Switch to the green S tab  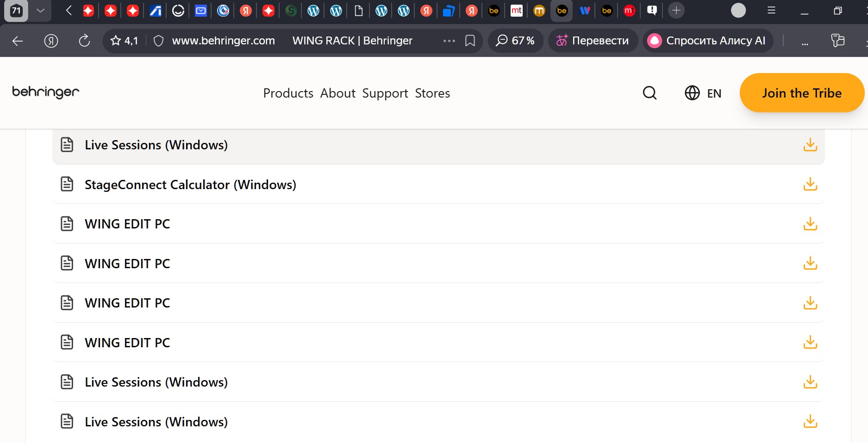[x=291, y=11]
